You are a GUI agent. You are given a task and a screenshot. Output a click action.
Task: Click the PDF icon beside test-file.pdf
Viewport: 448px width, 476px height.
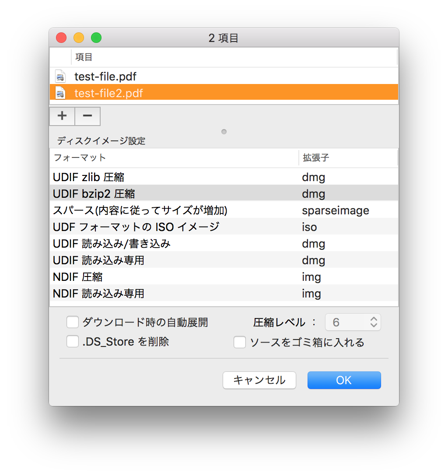60,77
